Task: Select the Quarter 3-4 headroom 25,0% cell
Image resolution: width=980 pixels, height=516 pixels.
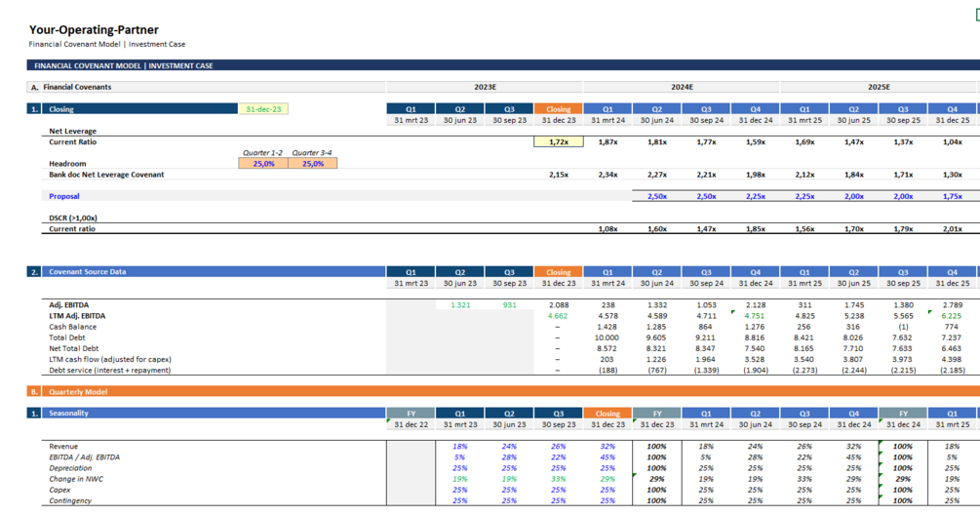Action: tap(313, 164)
